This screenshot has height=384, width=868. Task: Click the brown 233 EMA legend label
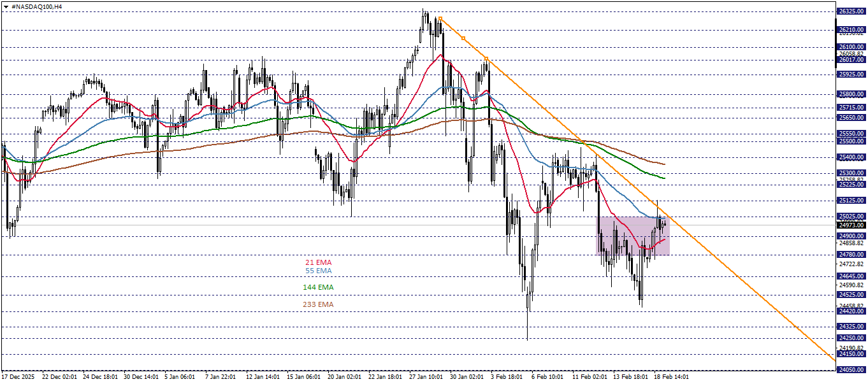click(318, 304)
